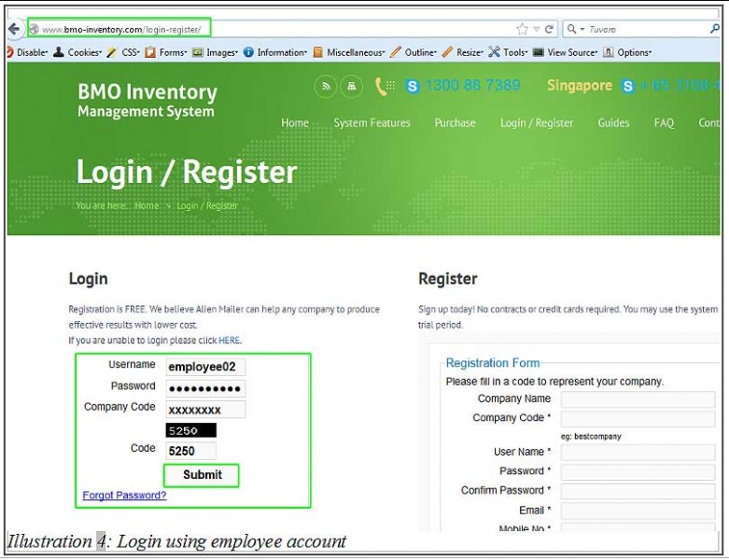Open the View Source toolbar menu
The image size is (729, 560).
(566, 52)
